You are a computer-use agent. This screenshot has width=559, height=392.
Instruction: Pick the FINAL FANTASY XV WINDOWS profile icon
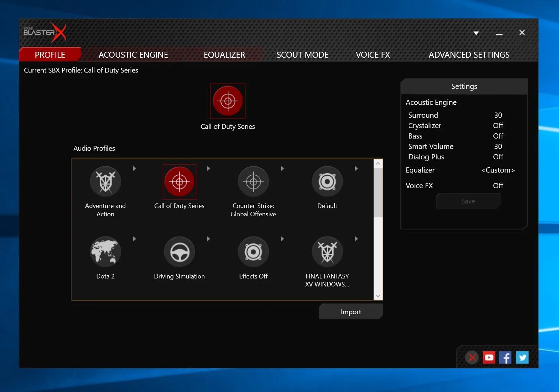click(x=327, y=252)
